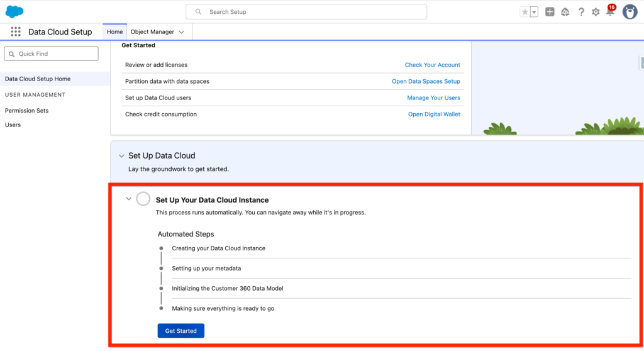
Task: Open the App Launcher grid icon
Action: (16, 32)
